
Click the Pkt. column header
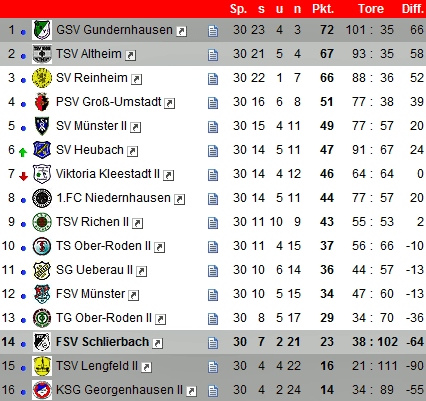pos(323,9)
